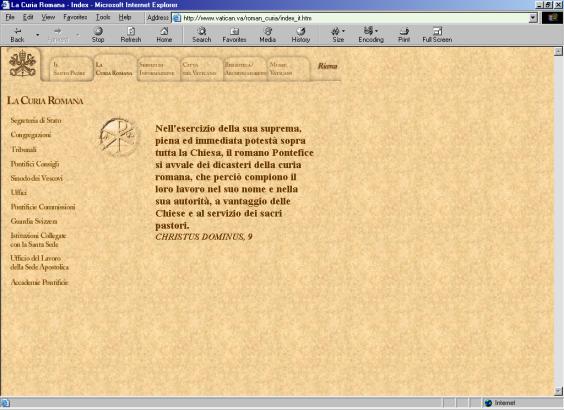Open the text Size toolbar button

338,35
